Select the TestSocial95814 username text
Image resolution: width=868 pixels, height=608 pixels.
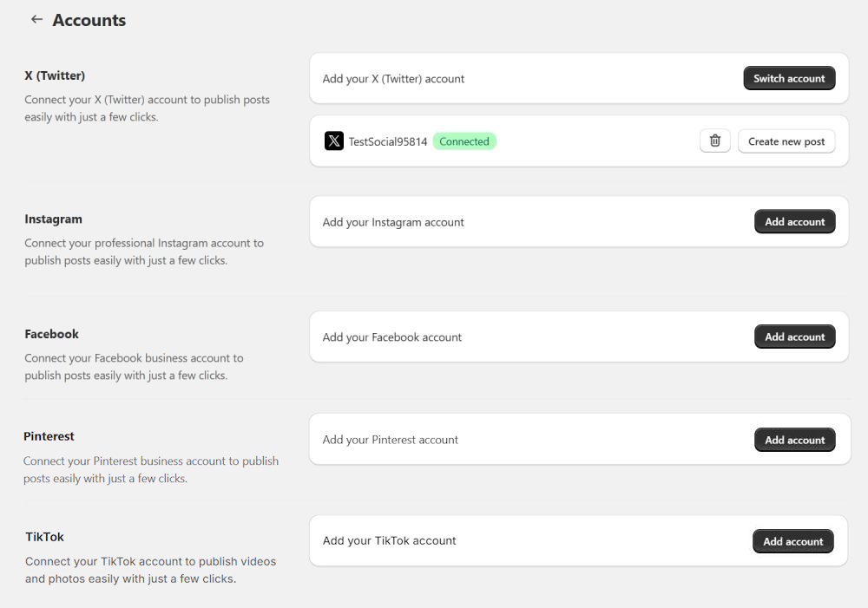(387, 141)
